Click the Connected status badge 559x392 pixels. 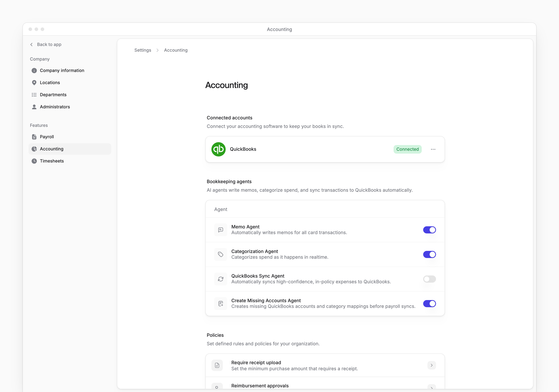tap(407, 149)
